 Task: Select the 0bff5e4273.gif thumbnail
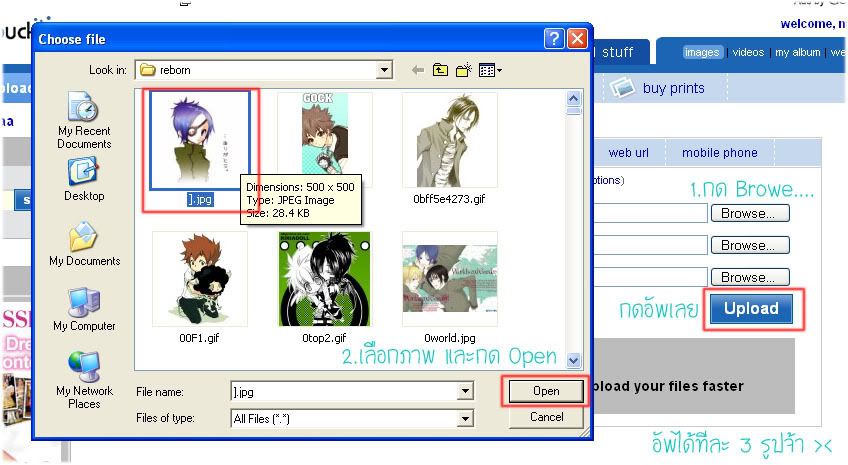[449, 140]
